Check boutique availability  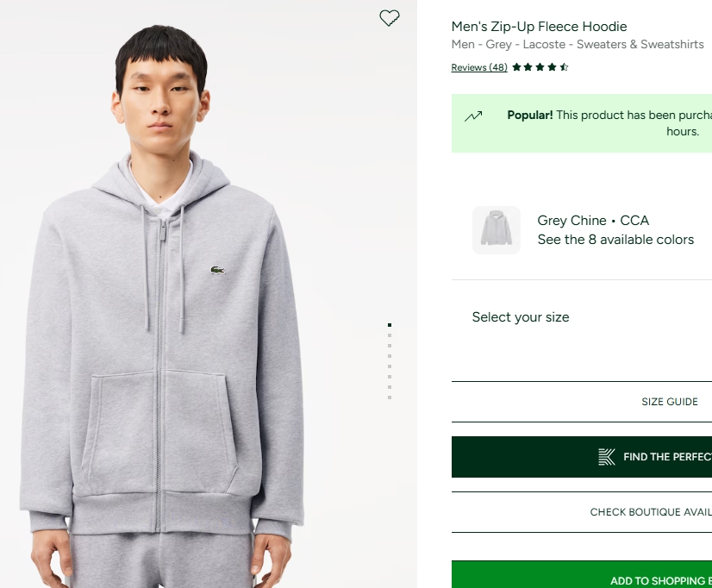[x=650, y=512]
